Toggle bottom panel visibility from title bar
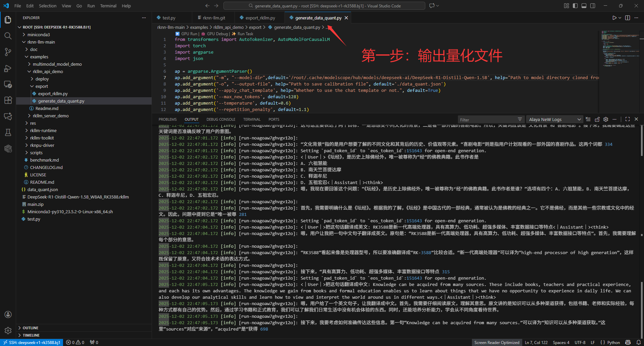 (584, 6)
